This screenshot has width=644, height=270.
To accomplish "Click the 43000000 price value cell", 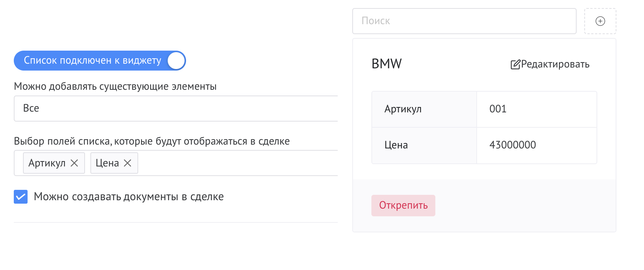I will click(x=536, y=145).
